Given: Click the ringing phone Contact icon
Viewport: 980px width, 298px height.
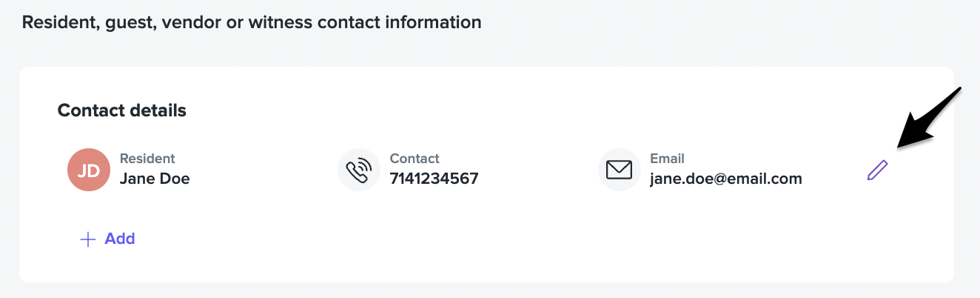Looking at the screenshot, I should (x=359, y=170).
